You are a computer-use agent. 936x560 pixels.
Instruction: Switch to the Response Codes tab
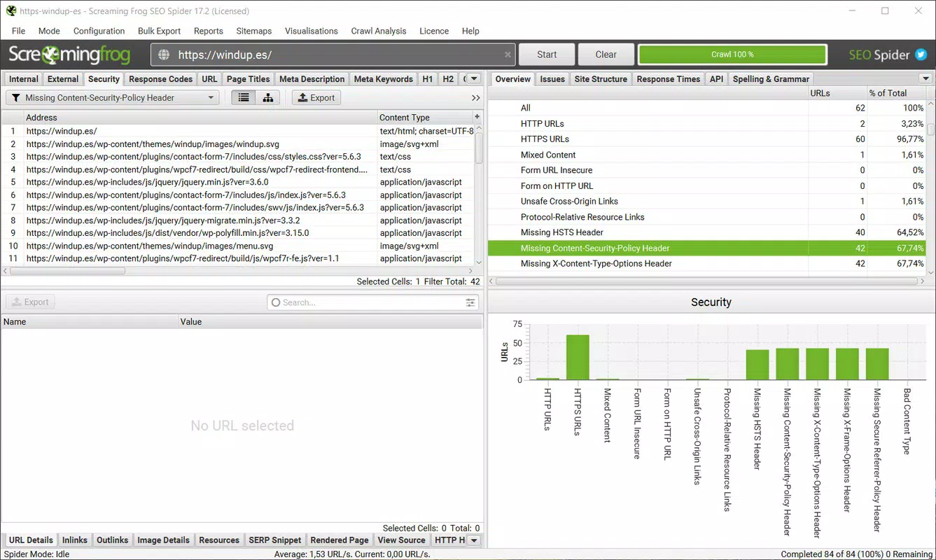click(x=160, y=79)
